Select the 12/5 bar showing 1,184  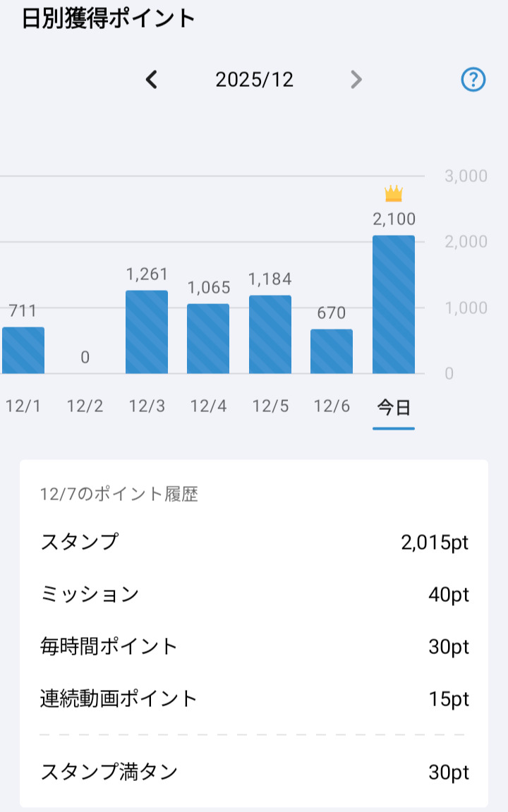270,334
